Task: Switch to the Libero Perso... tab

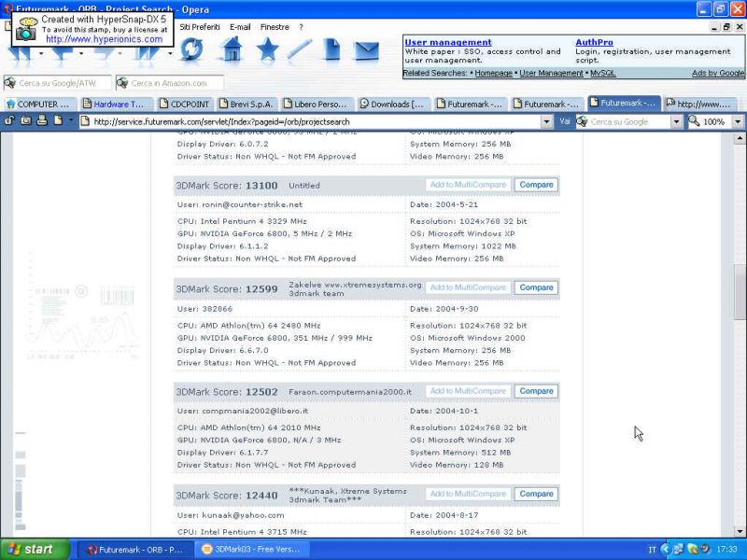Action: pyautogui.click(x=317, y=104)
